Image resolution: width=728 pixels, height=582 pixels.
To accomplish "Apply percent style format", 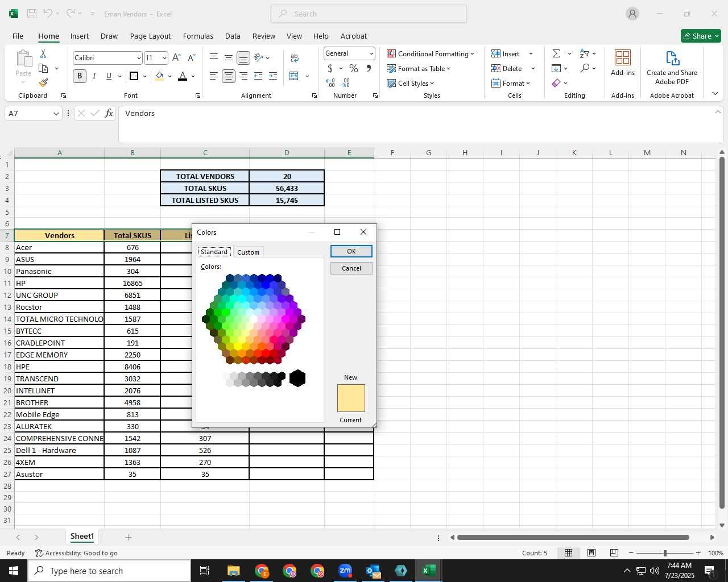I will (354, 68).
